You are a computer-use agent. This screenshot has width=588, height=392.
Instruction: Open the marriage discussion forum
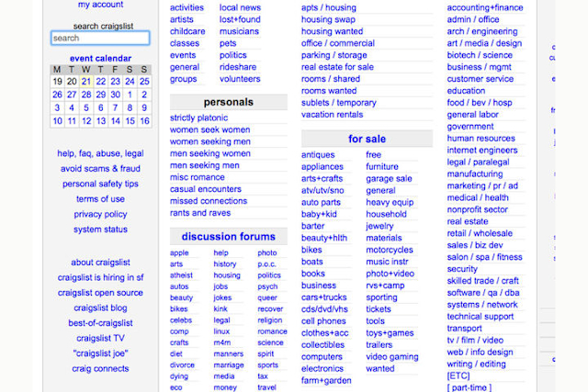229,365
